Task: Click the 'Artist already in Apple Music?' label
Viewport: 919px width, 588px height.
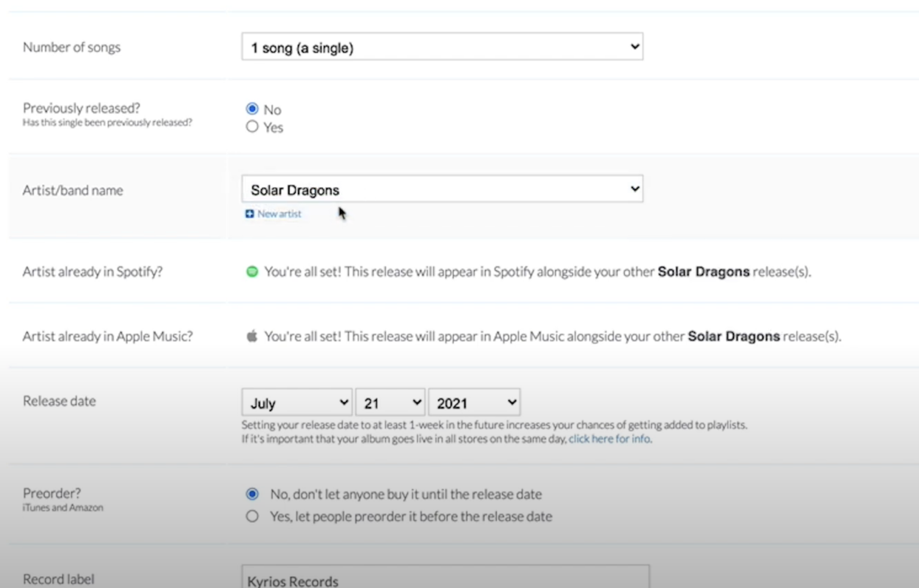Action: (x=108, y=336)
